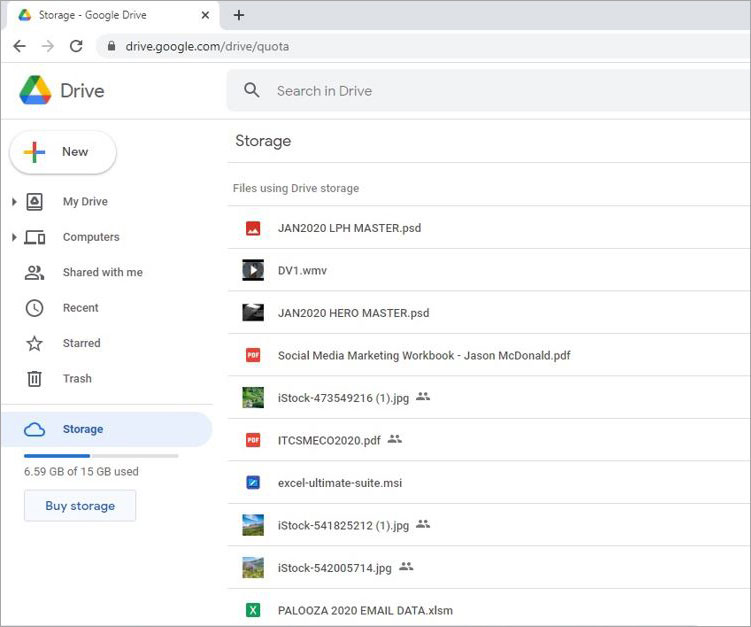Screen dimensions: 751x627
Task: Click PDF icon of Social Media Marketing Workbook
Action: pyautogui.click(x=253, y=355)
